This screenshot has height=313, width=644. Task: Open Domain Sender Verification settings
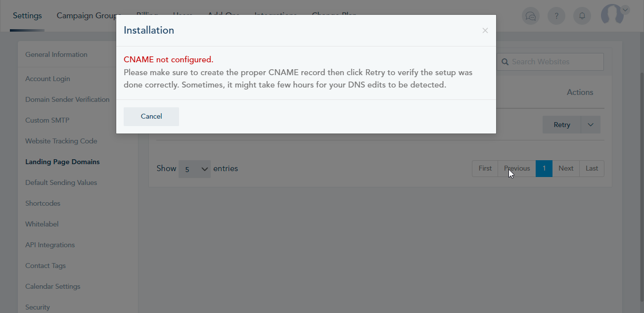click(67, 99)
